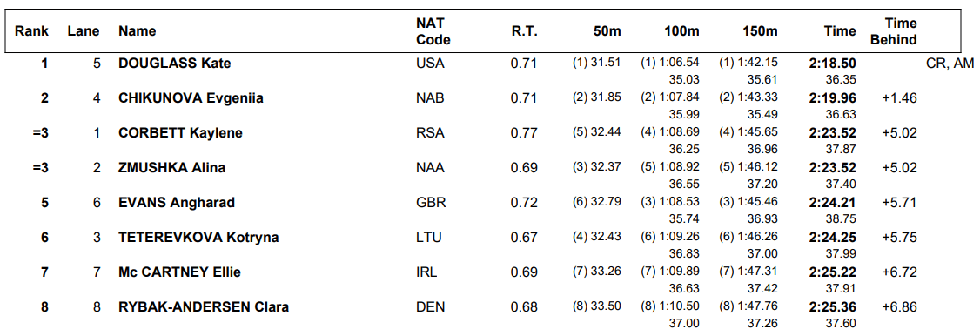Select the name RYBAK-ANDERSEN Clara
This screenshot has height=336, width=980.
(x=203, y=307)
